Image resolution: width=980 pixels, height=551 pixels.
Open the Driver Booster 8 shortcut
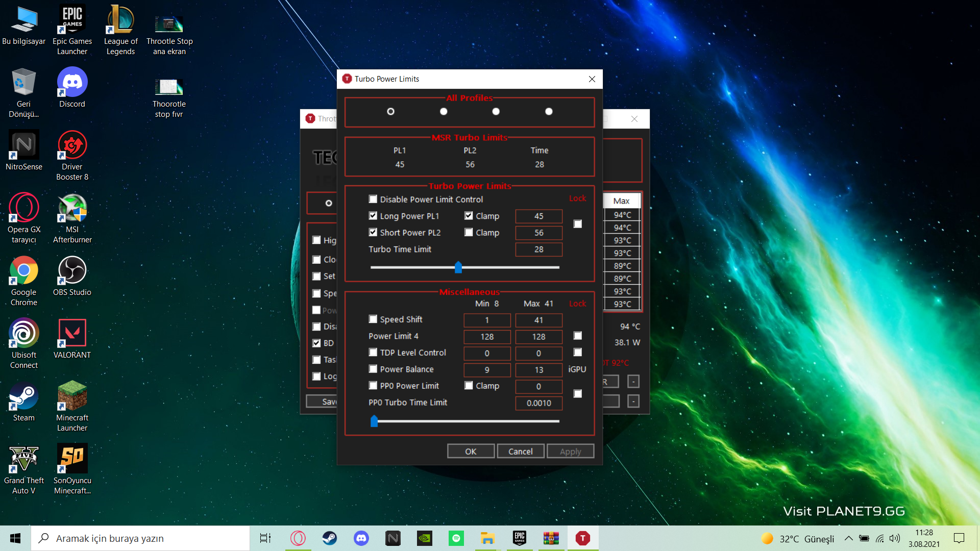(72, 145)
